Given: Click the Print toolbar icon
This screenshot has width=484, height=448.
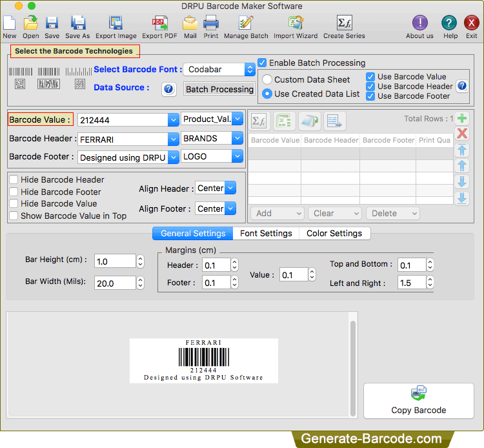Looking at the screenshot, I should [x=211, y=23].
